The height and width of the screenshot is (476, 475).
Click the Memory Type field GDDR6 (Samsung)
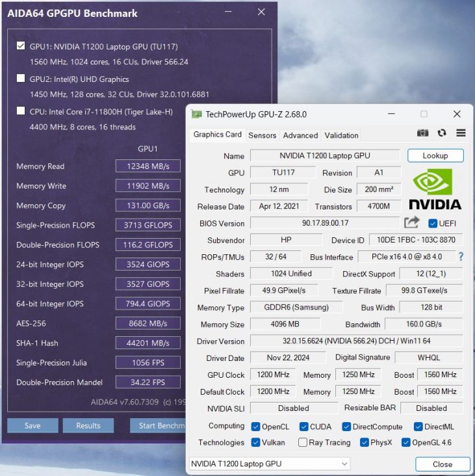[x=296, y=307]
